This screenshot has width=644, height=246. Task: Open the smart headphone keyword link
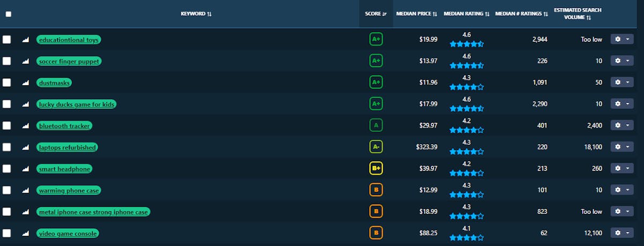point(64,169)
